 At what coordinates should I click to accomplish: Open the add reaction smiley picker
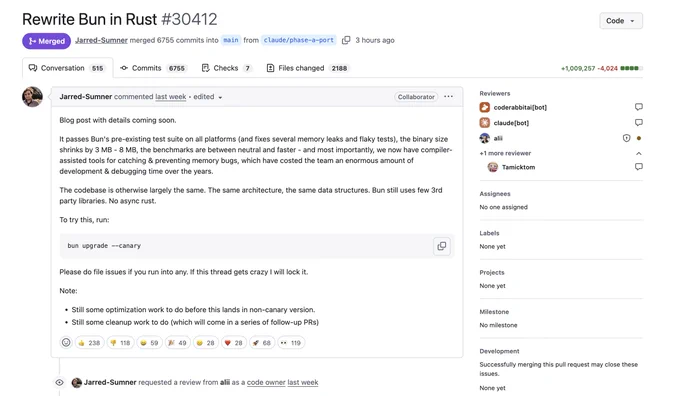click(x=66, y=343)
